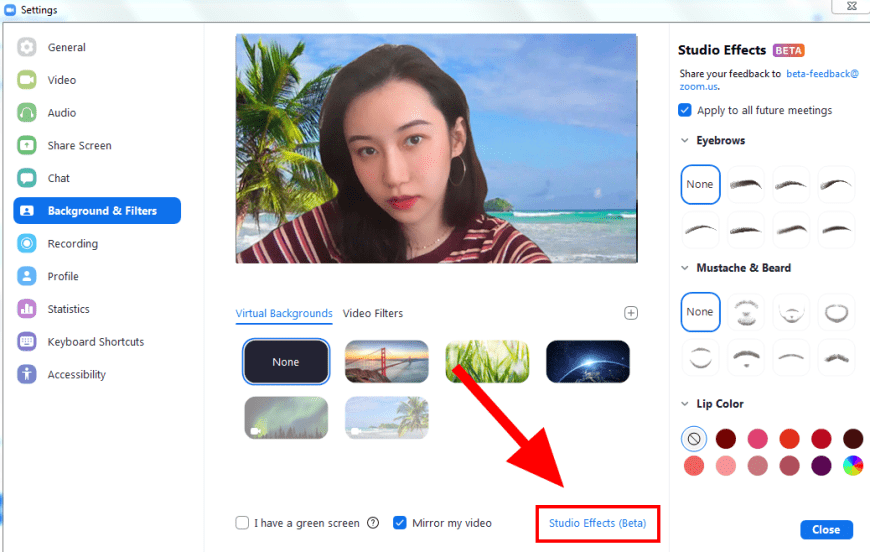
Task: Switch to the Video Filters tab
Action: [x=373, y=313]
